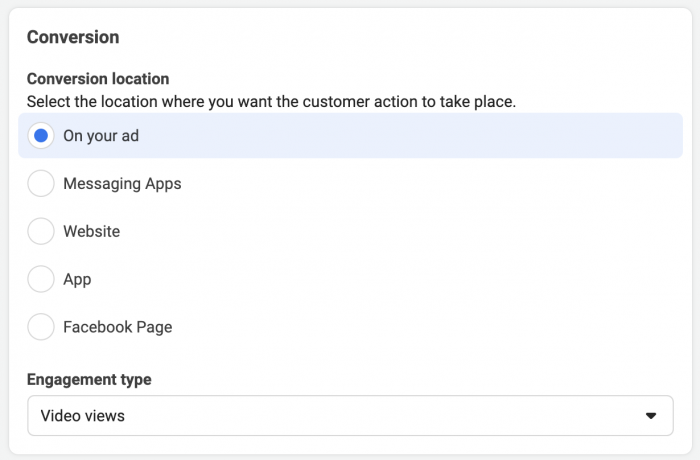Click the Conversion location subheading

98,79
